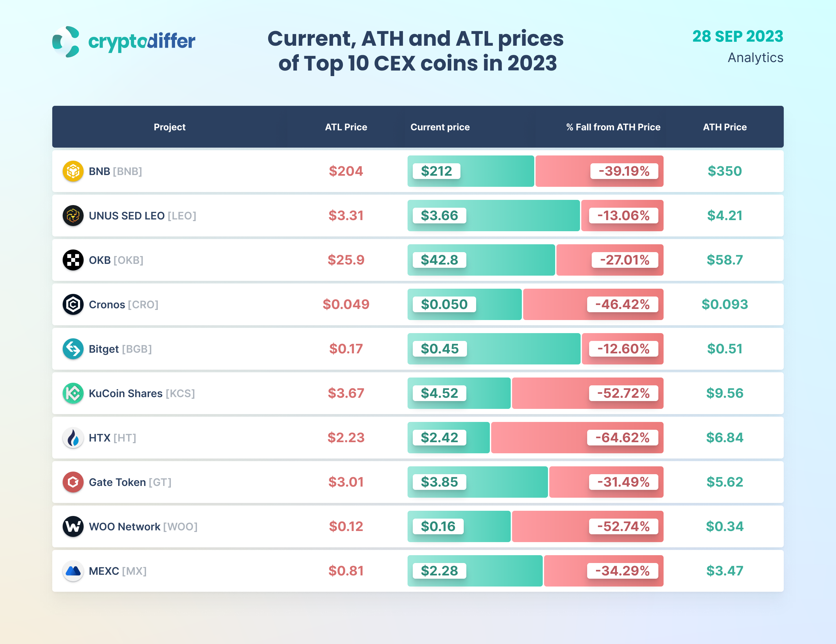This screenshot has width=836, height=644.
Task: Click the 28 SEP 2023 date text
Action: pos(737,37)
